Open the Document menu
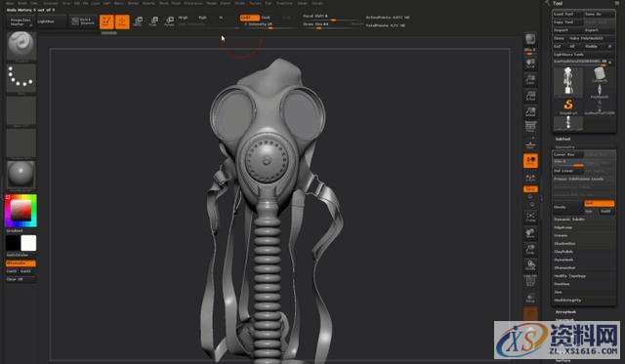This screenshot has height=364, width=625. (51, 3)
